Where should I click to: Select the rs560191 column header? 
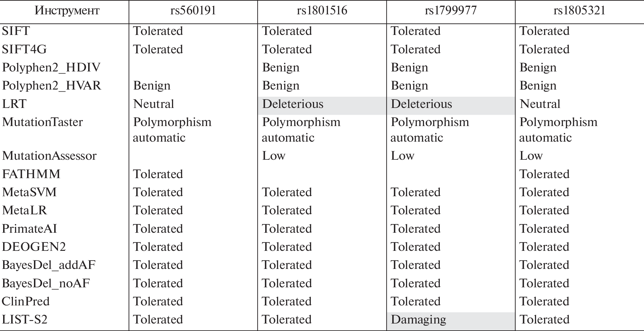tap(193, 11)
